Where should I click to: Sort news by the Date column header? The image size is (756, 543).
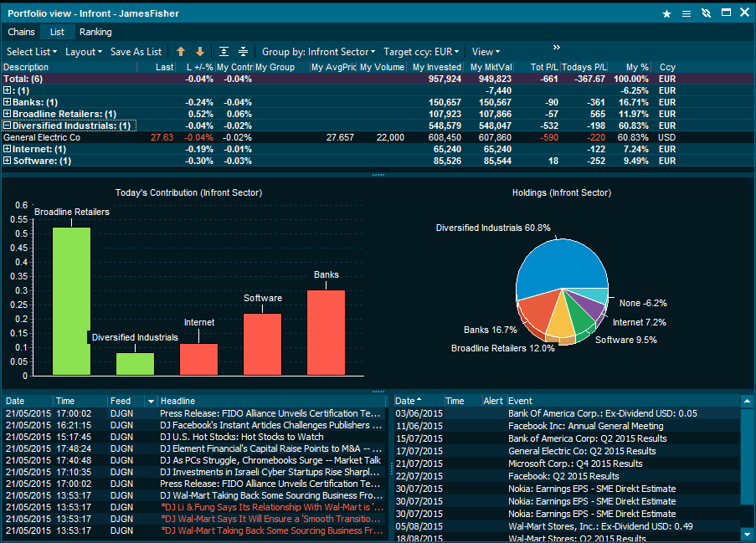28,402
